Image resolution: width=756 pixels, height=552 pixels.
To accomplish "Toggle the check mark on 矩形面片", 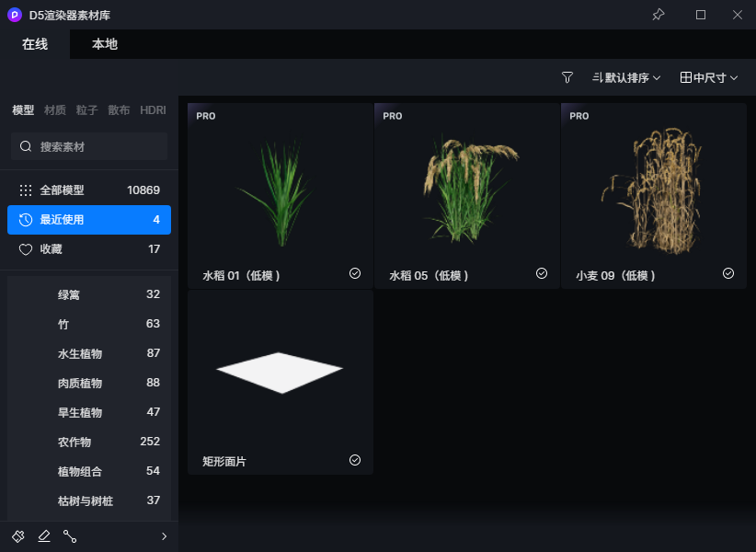I will (x=355, y=460).
